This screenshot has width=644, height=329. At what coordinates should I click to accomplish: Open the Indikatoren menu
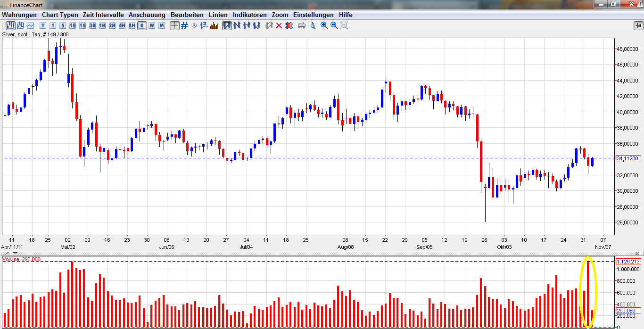pos(250,15)
